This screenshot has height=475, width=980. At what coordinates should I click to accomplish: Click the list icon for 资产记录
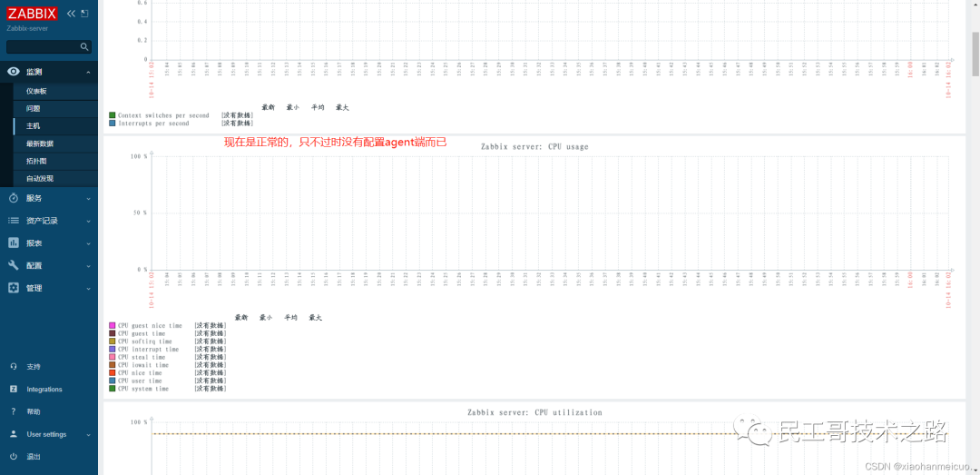14,221
